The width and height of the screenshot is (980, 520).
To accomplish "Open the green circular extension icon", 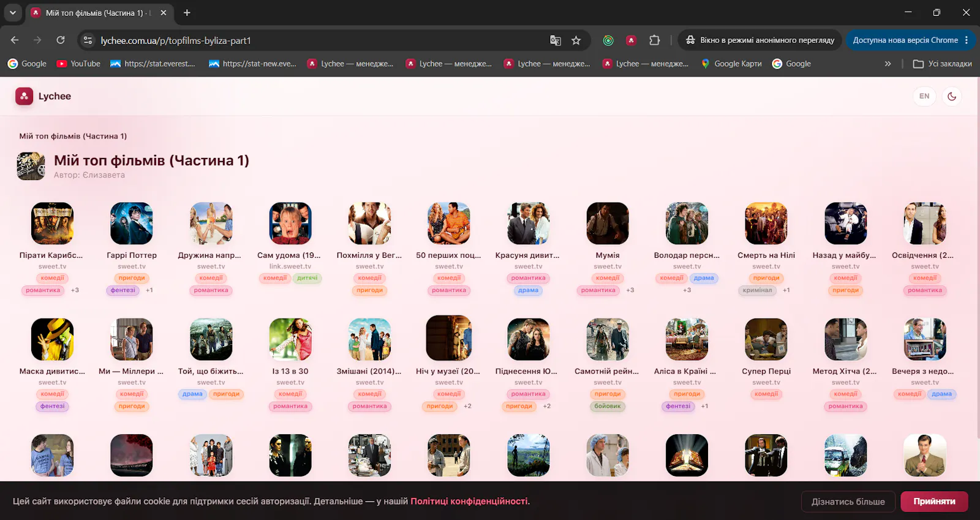I will 608,40.
